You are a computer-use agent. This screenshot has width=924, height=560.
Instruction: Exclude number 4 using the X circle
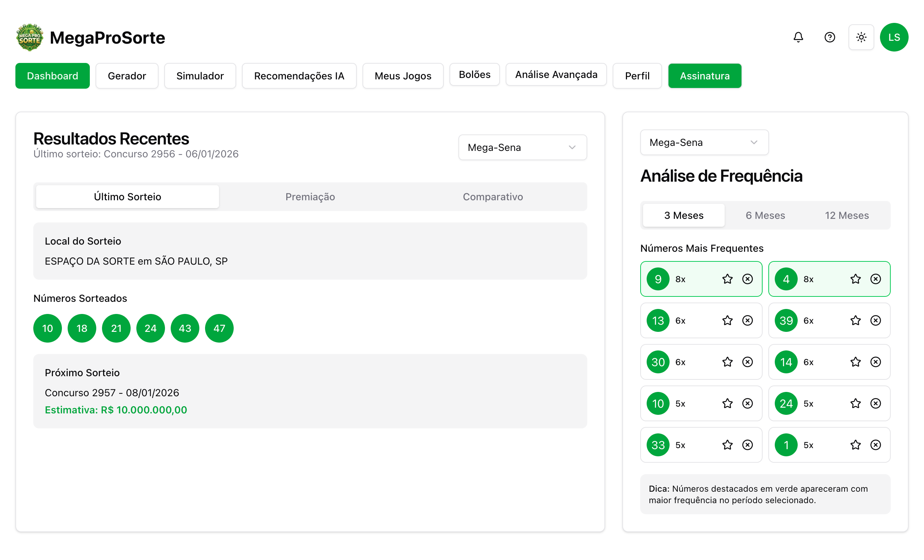click(x=875, y=279)
